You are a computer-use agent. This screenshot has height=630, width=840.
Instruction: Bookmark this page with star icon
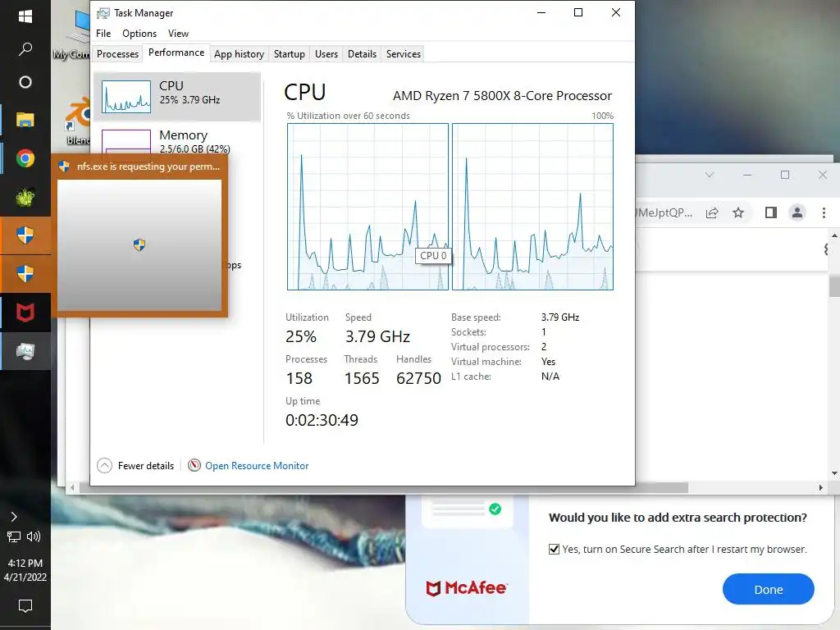click(738, 212)
